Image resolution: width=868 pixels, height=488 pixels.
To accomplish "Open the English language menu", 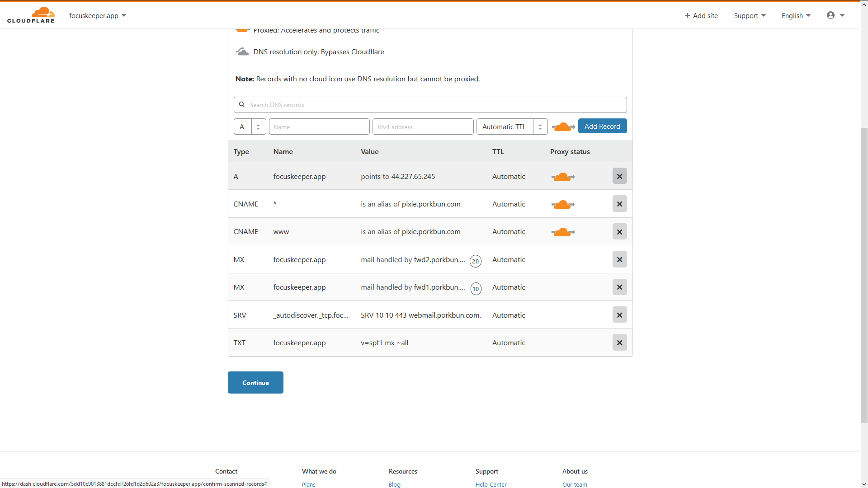I will [796, 15].
